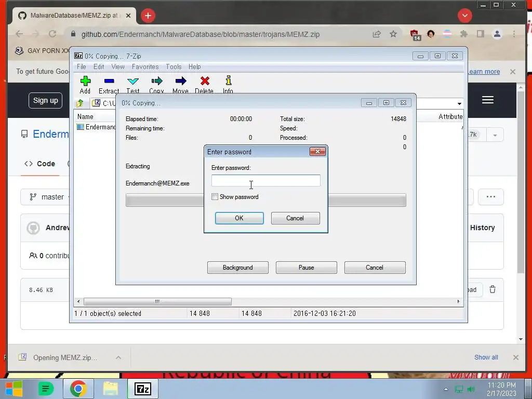Image resolution: width=532 pixels, height=399 pixels.
Task: Expand the MEMZ.zip download options chevron
Action: (118, 357)
